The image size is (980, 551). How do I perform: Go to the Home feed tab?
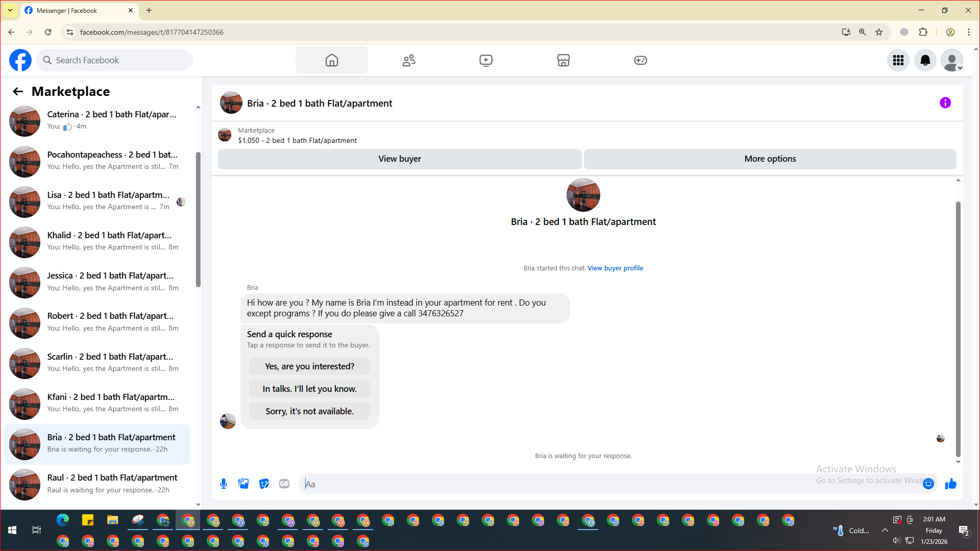(x=332, y=60)
